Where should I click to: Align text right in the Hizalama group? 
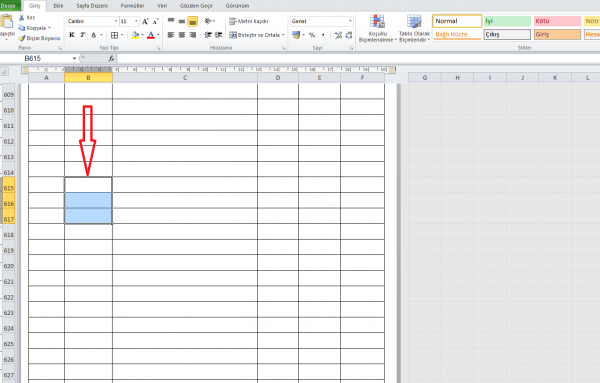pyautogui.click(x=192, y=35)
